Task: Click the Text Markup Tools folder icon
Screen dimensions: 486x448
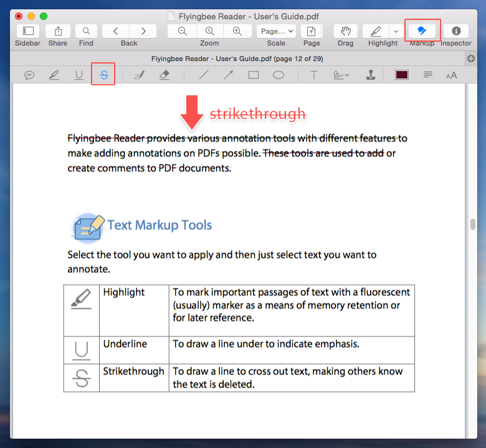Action: coord(88,228)
